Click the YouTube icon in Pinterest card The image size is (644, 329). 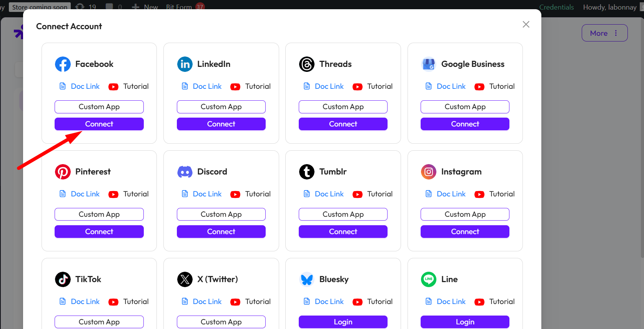[113, 194]
